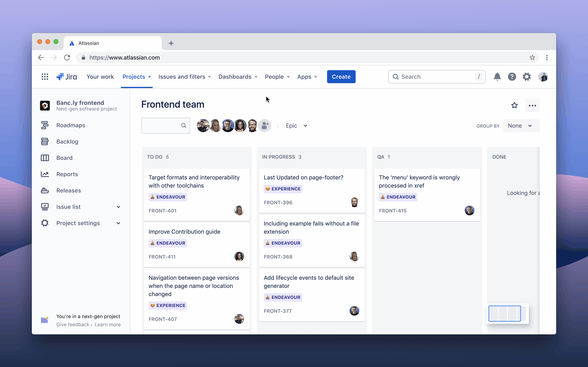Click the Create button
Screen dimensions: 588x367
click(x=341, y=76)
